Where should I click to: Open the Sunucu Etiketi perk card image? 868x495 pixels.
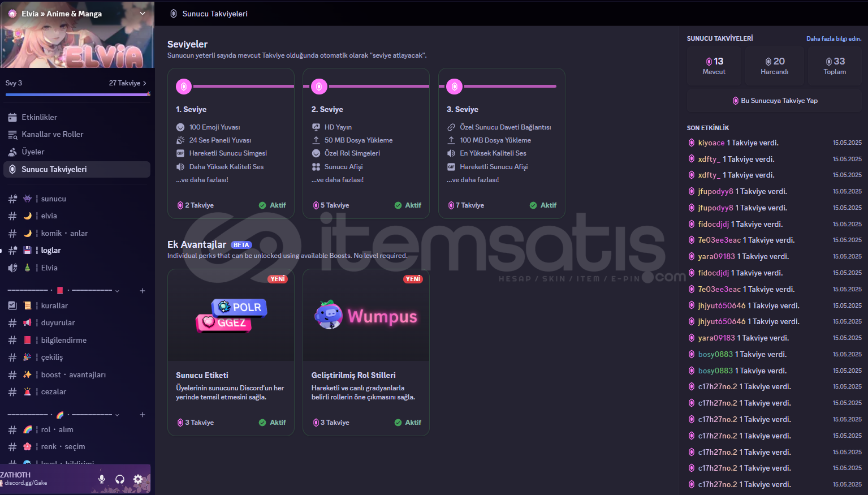click(x=231, y=315)
